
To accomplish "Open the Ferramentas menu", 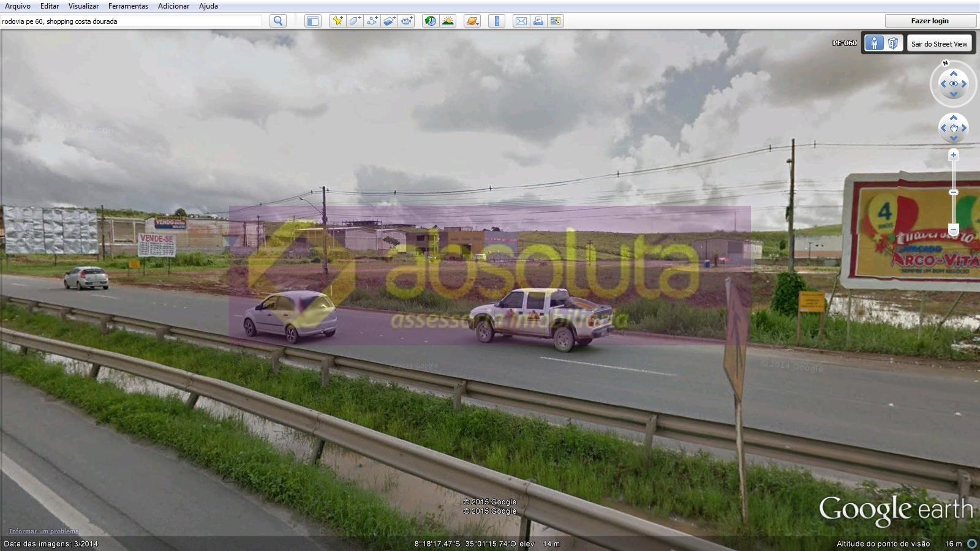I will pyautogui.click(x=128, y=6).
